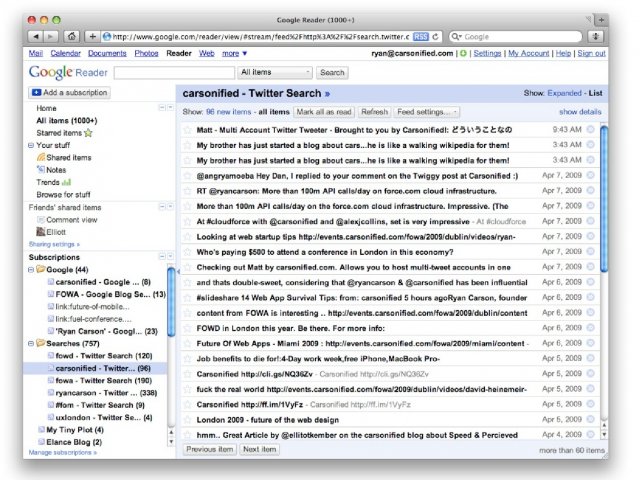Click the Trends bar chart icon
This screenshot has width=640, height=480.
67,182
